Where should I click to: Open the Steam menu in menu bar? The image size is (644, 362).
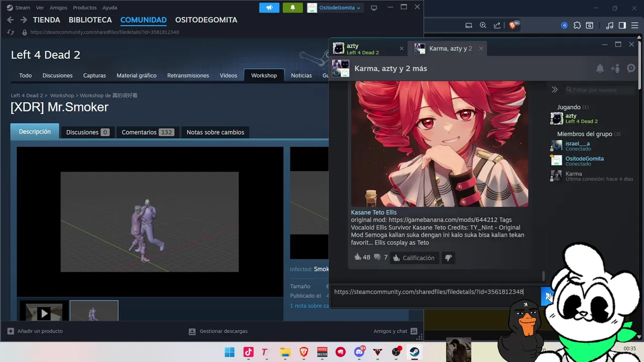click(x=19, y=8)
